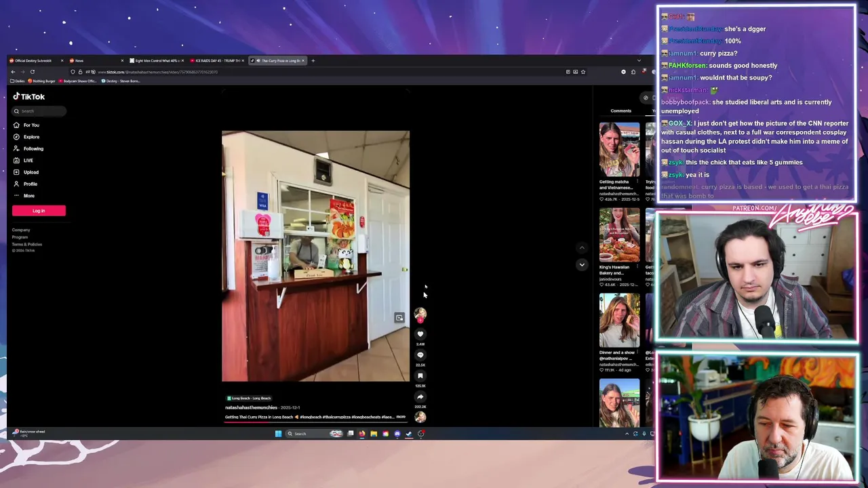Close the Thai Curry Pizza tab
This screenshot has width=868, height=488.
pyautogui.click(x=303, y=61)
